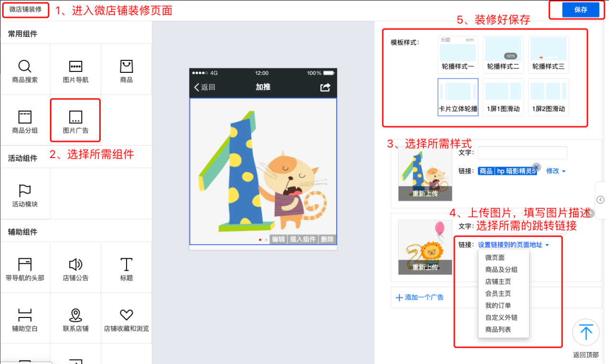The width and height of the screenshot is (609, 364).
Task: Open the 修改 link dropdown
Action: [556, 171]
